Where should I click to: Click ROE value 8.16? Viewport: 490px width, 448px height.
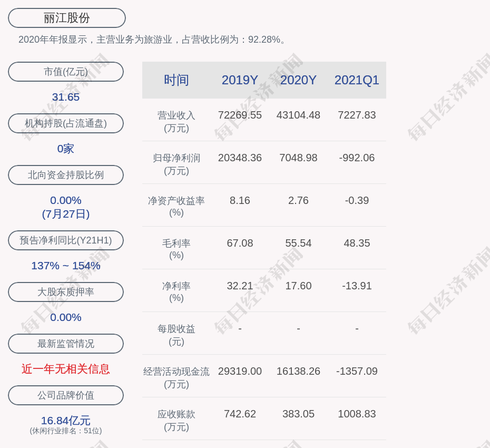click(x=240, y=200)
